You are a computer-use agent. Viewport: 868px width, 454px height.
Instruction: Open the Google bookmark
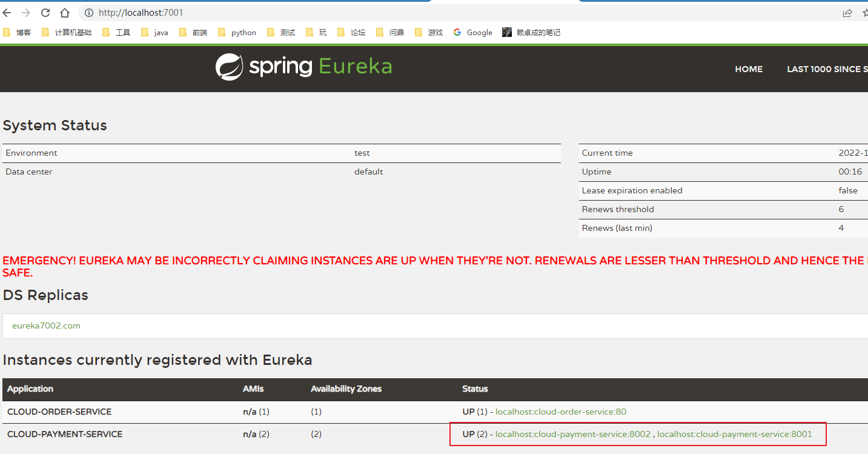pyautogui.click(x=473, y=32)
